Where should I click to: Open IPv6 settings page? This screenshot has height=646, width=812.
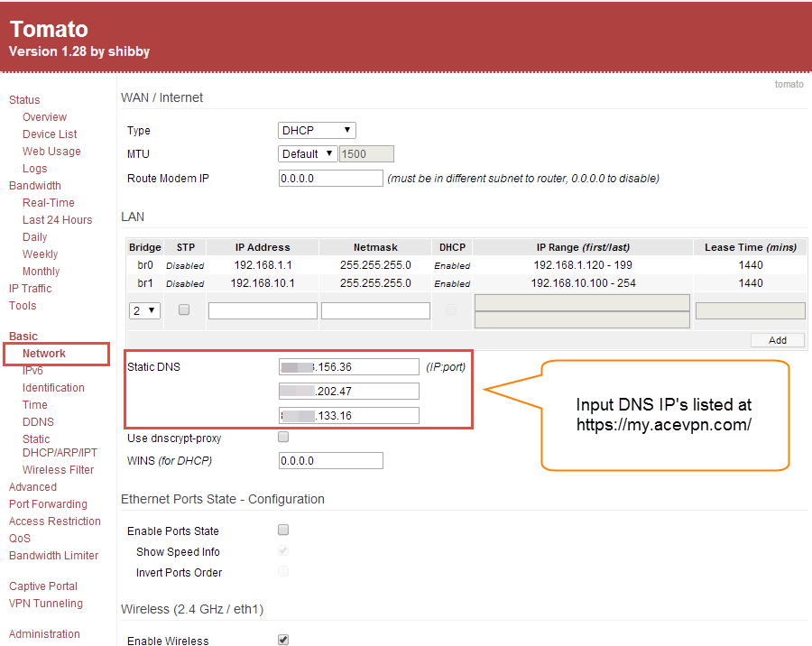[x=32, y=371]
